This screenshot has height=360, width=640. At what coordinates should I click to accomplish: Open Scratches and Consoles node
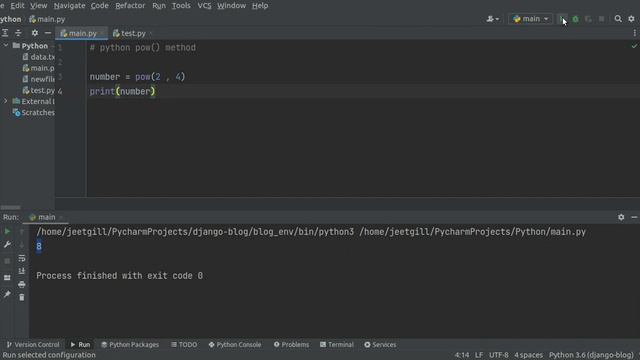(x=34, y=113)
